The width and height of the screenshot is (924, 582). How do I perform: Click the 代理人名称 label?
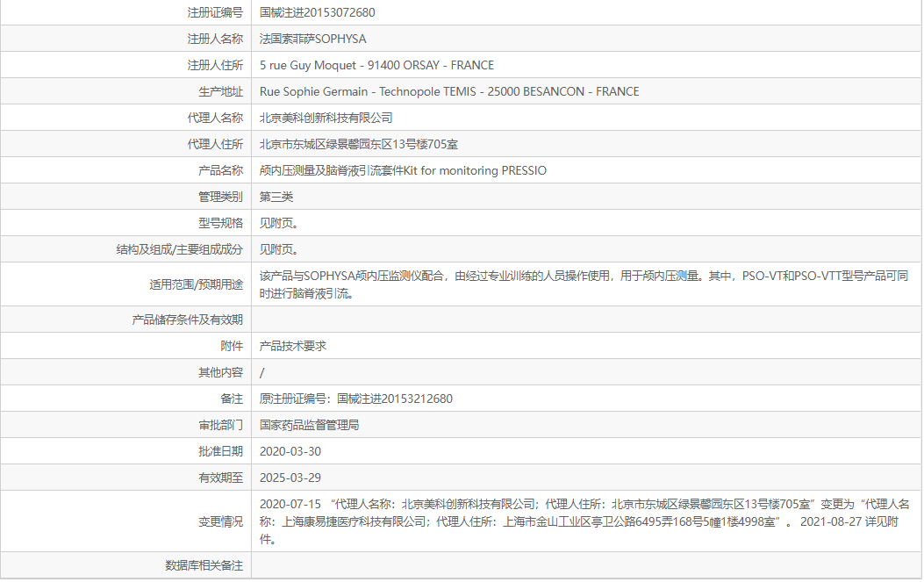coord(215,118)
